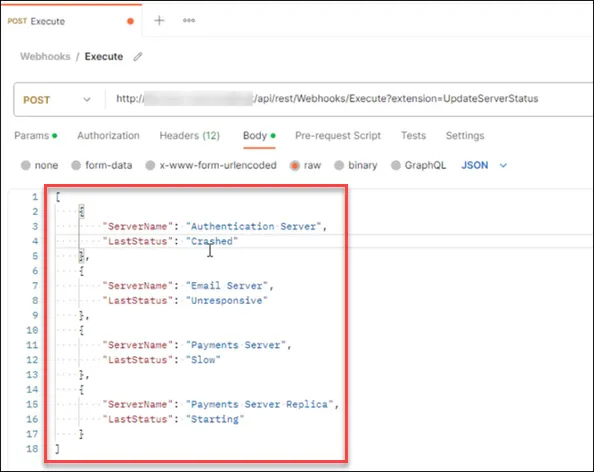Viewport: 594px width, 472px height.
Task: Switch to the Tests tab
Action: pyautogui.click(x=413, y=136)
